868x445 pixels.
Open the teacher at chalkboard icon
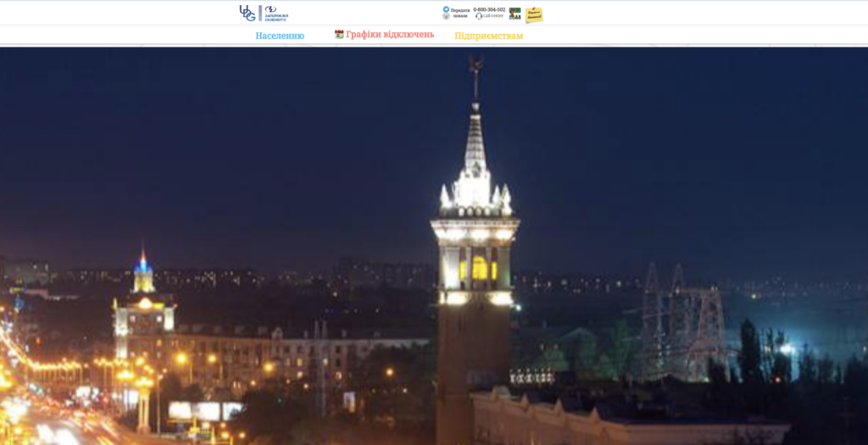515,14
